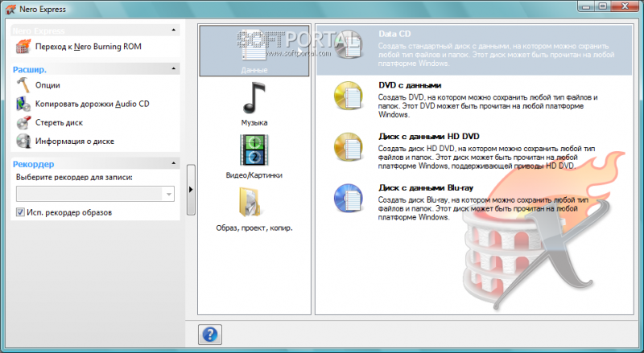Image resolution: width=644 pixels, height=353 pixels.
Task: Choose Стереть диск option
Action: pos(59,122)
